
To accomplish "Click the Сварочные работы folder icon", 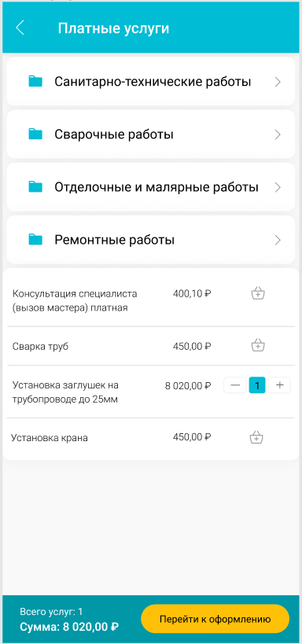I will pos(35,134).
